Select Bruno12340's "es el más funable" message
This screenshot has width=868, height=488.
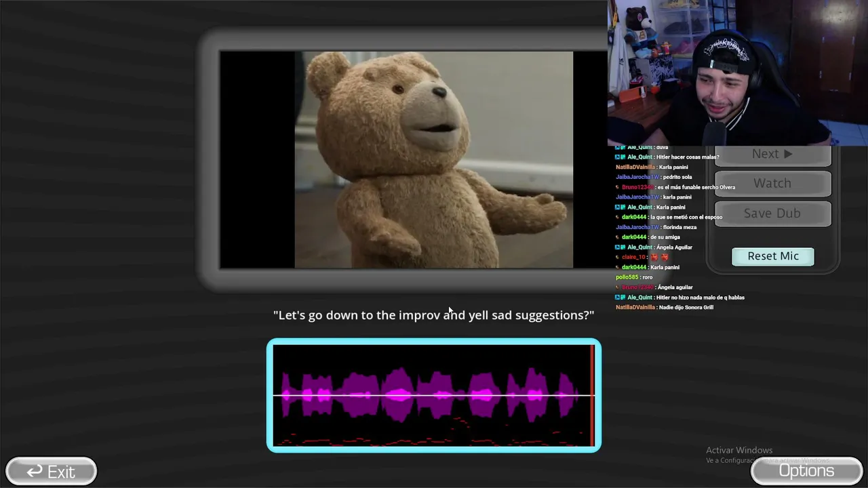pos(675,188)
